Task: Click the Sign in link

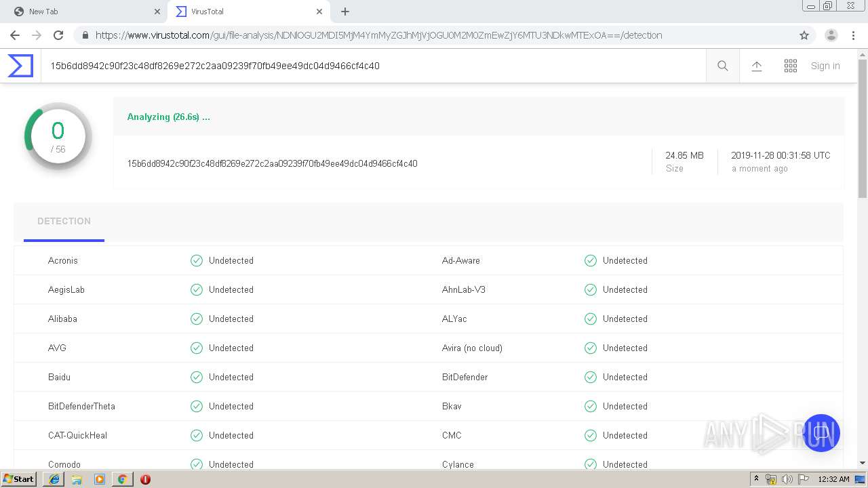Action: 825,66
